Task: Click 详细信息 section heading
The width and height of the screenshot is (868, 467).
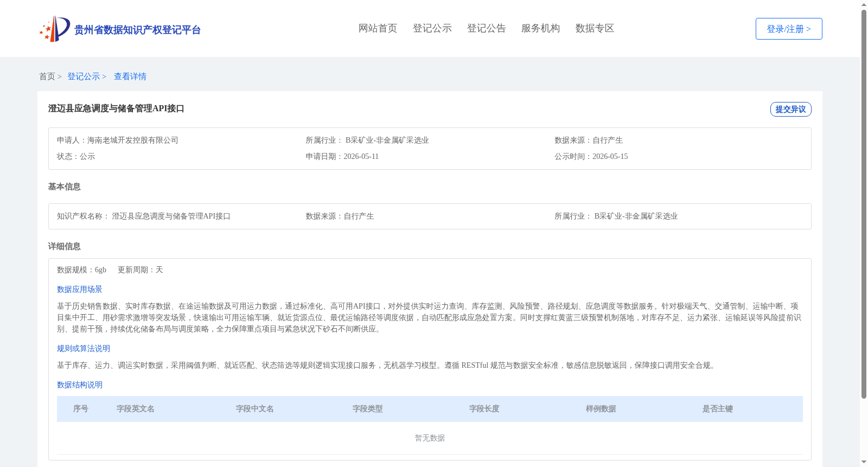Action: pyautogui.click(x=64, y=246)
